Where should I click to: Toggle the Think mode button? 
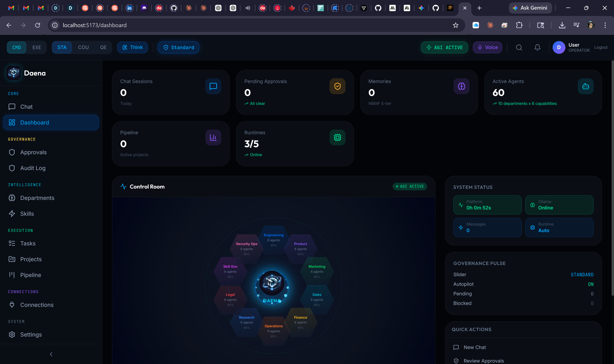point(132,47)
